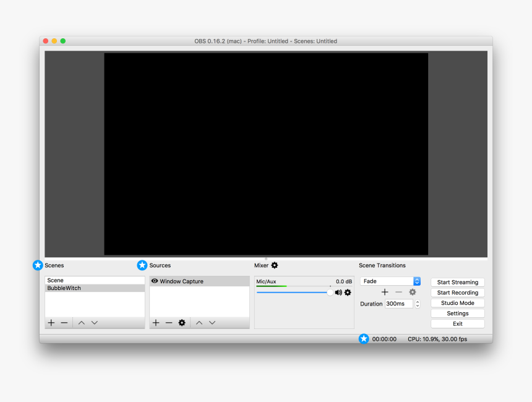The image size is (532, 402).
Task: Remove selected source with minus icon
Action: point(169,323)
